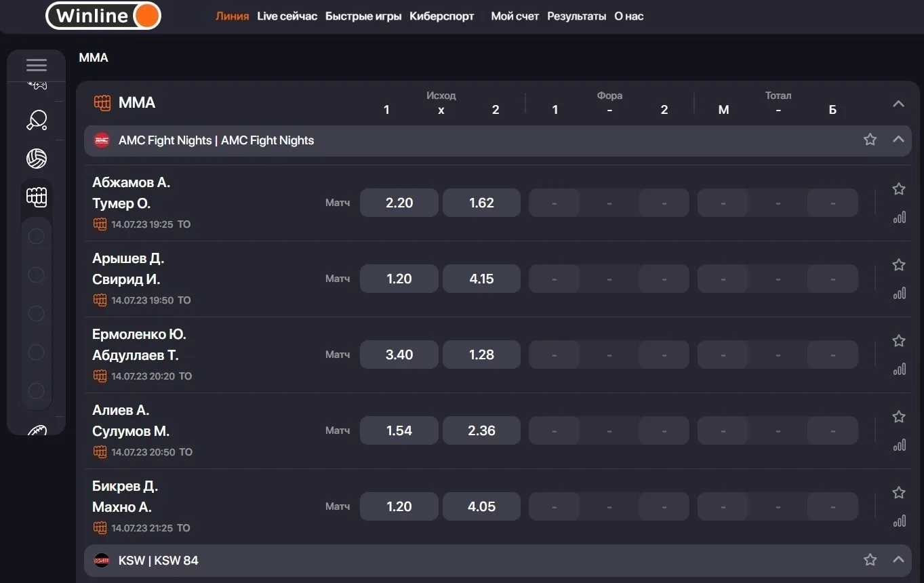Select table tennis in the sidebar
Screen dimensions: 924x583
(x=37, y=120)
